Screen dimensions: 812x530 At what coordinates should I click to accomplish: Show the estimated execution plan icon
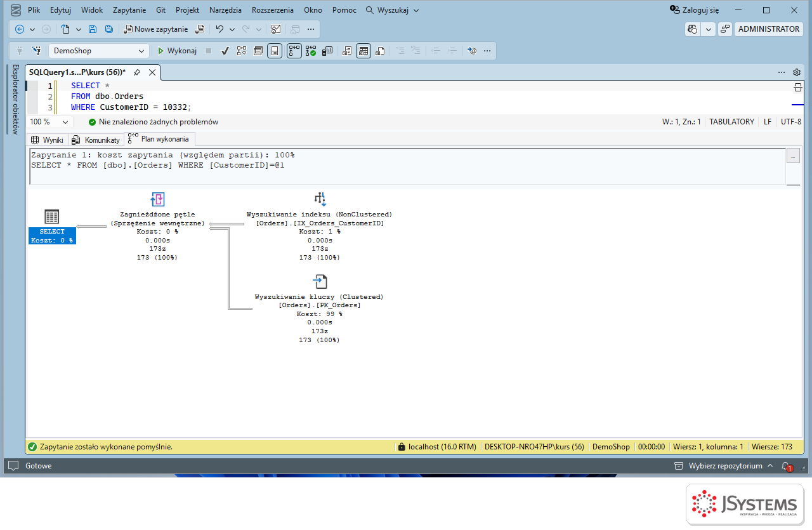click(242, 51)
